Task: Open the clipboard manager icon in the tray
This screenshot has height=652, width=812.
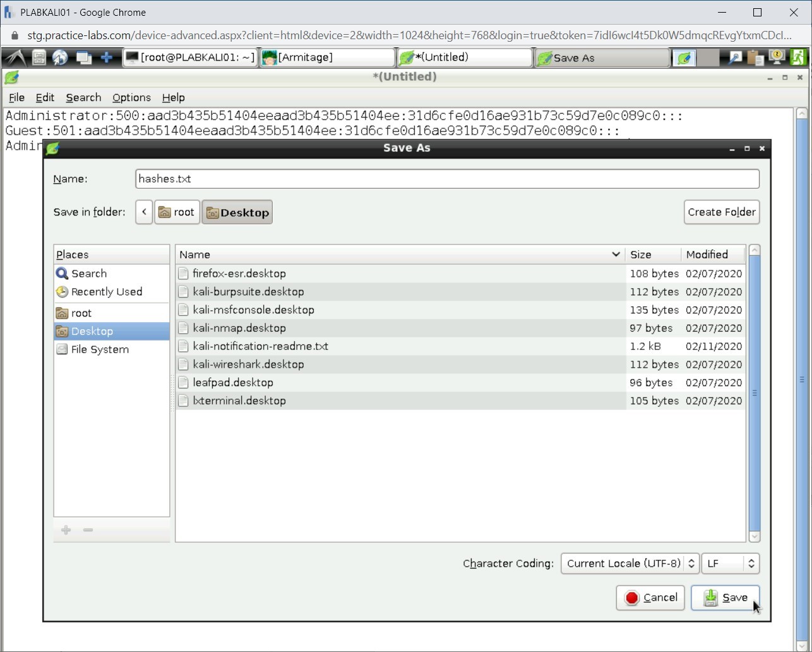Action: click(755, 57)
